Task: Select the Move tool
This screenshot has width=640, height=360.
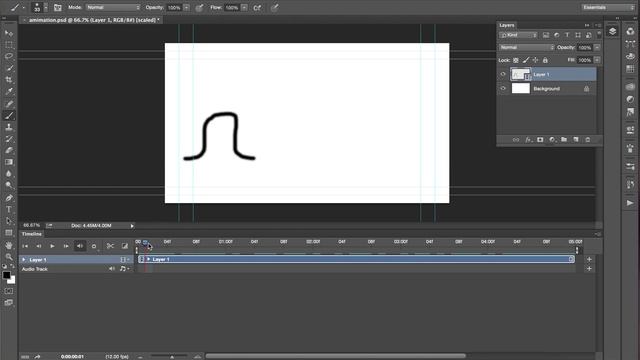Action: tap(9, 33)
